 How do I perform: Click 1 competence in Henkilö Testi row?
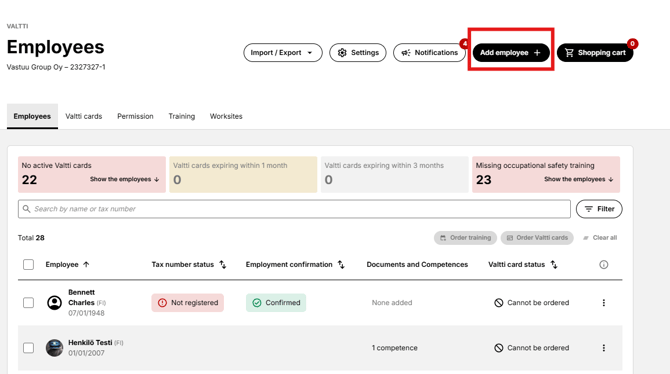394,348
